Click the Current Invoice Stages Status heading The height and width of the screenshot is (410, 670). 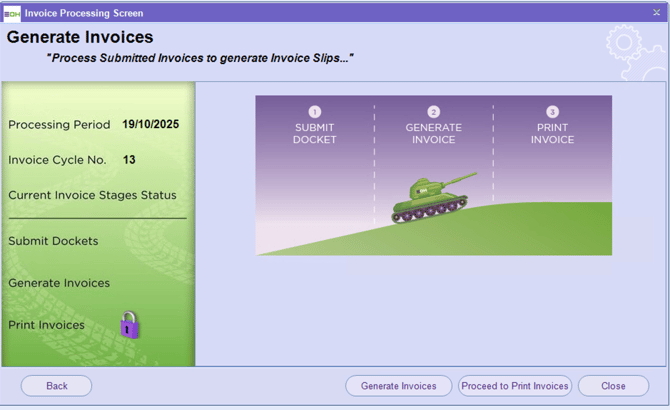pyautogui.click(x=92, y=195)
